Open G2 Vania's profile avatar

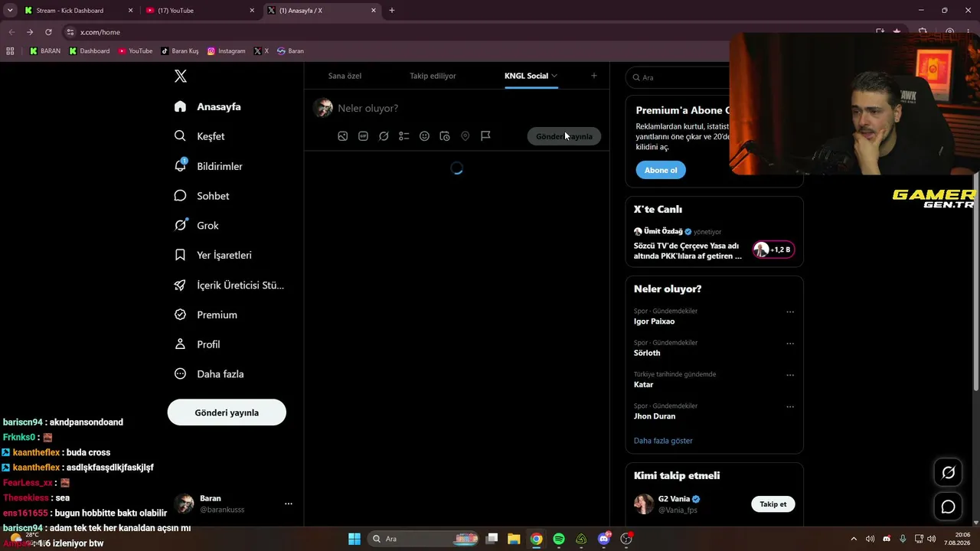coord(644,504)
